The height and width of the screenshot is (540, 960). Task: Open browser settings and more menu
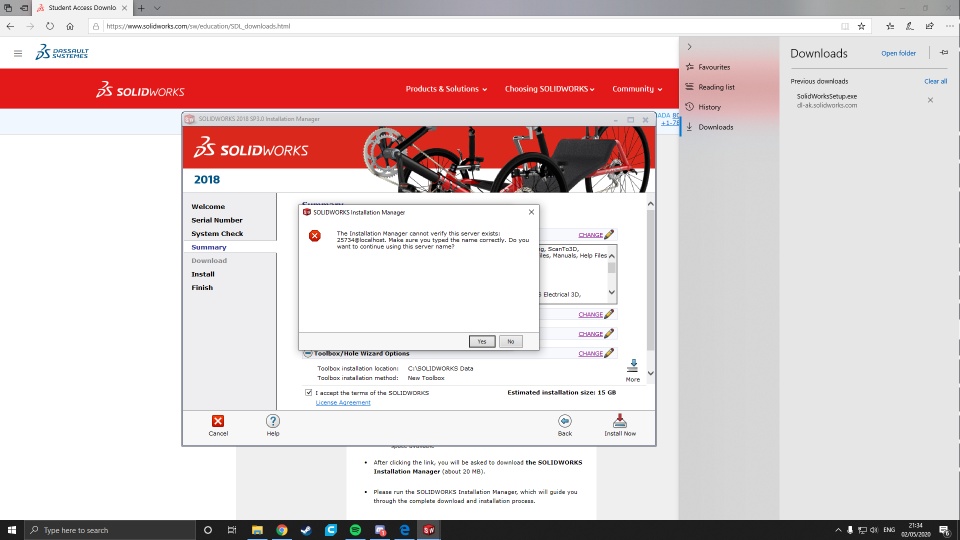950,26
